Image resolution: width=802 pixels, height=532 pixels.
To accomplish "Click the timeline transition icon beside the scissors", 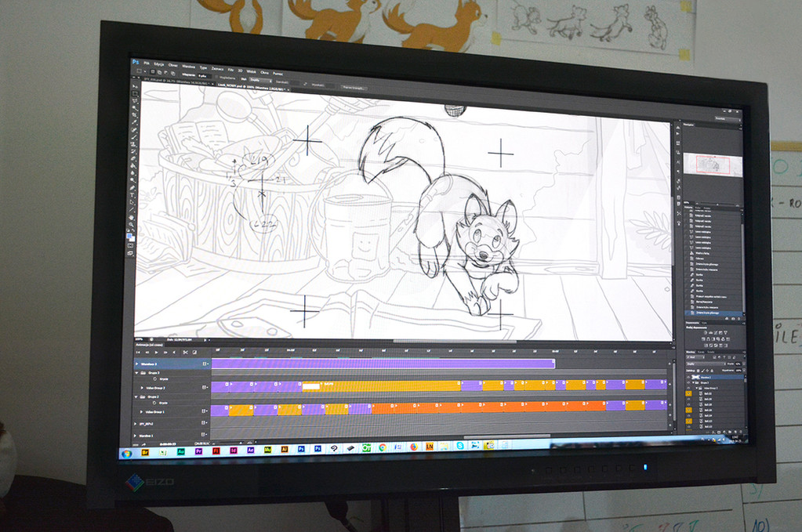I will pyautogui.click(x=194, y=353).
